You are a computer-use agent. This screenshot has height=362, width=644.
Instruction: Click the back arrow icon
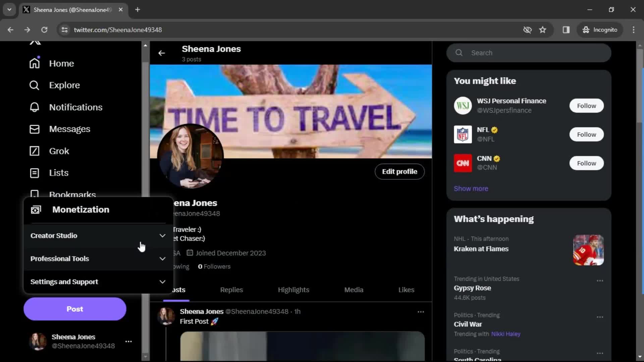161,53
